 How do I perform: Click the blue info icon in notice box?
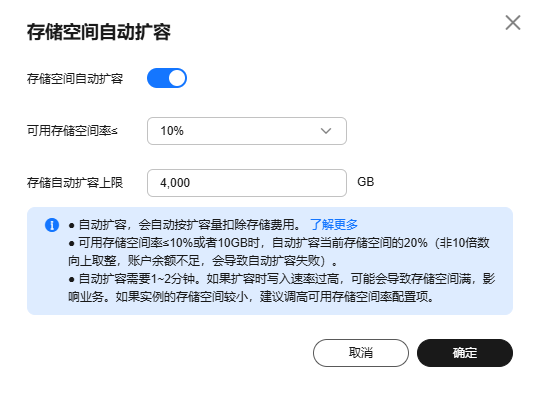(x=52, y=225)
